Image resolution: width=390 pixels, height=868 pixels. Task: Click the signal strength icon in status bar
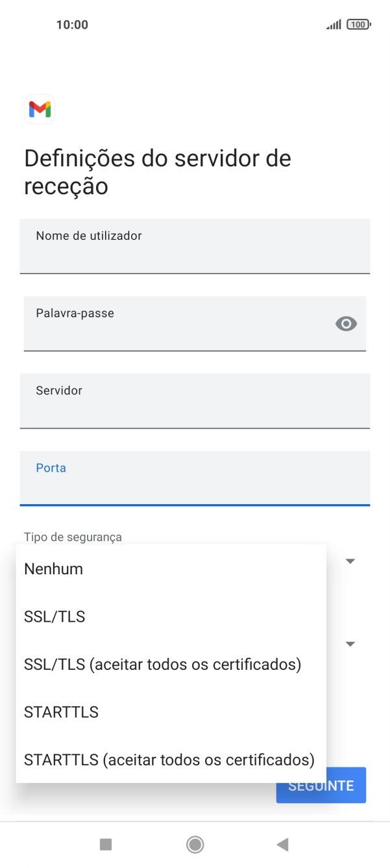pos(334,24)
